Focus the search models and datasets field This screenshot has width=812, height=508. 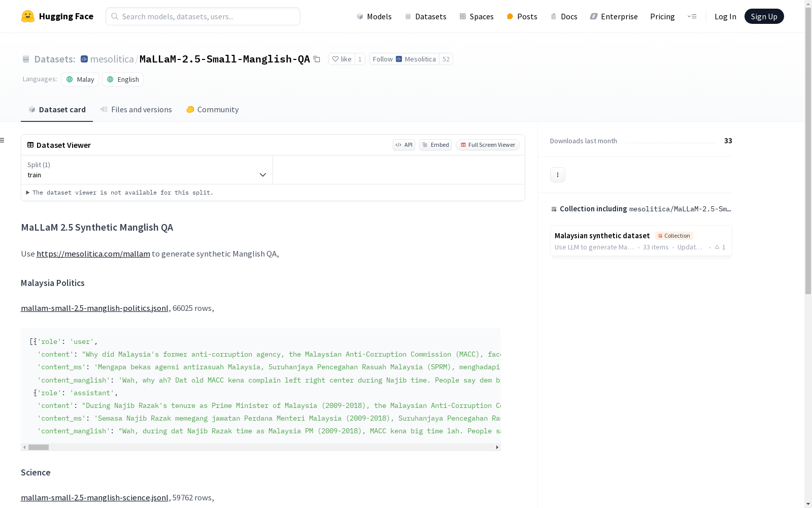click(203, 16)
